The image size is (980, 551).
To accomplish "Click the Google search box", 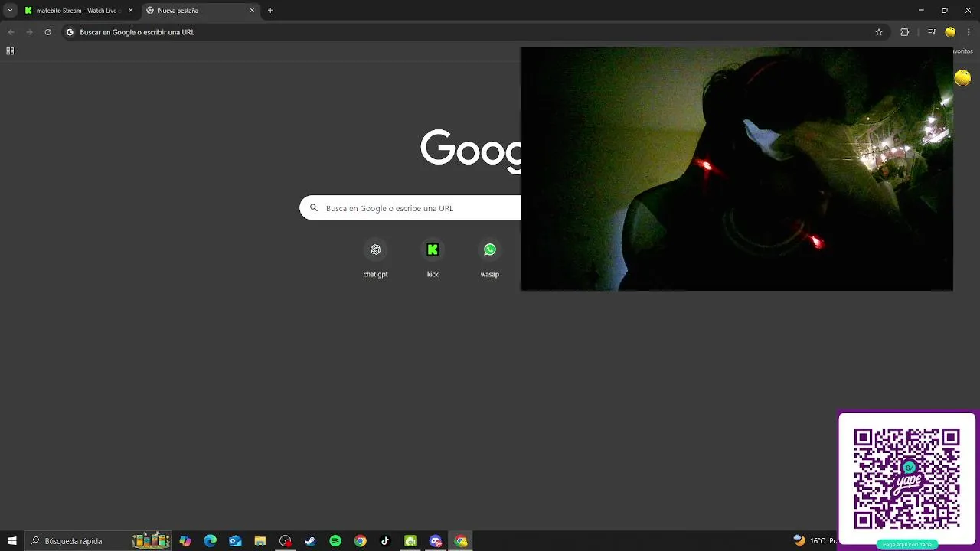I will [410, 208].
